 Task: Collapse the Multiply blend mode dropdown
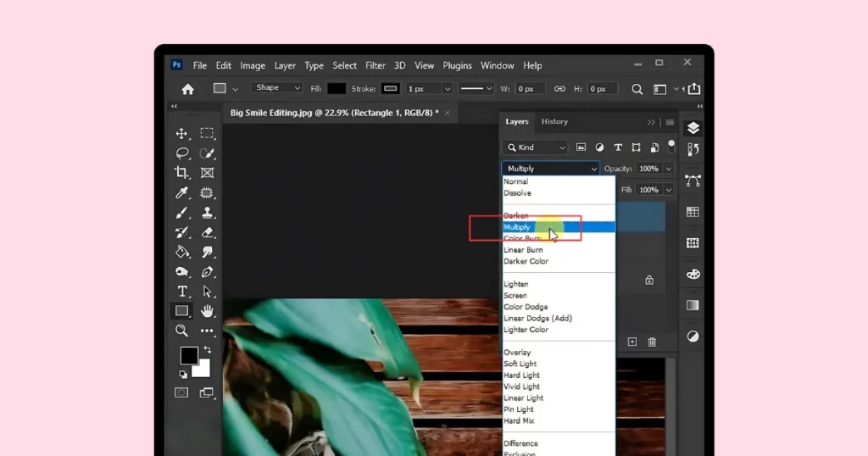click(x=550, y=168)
